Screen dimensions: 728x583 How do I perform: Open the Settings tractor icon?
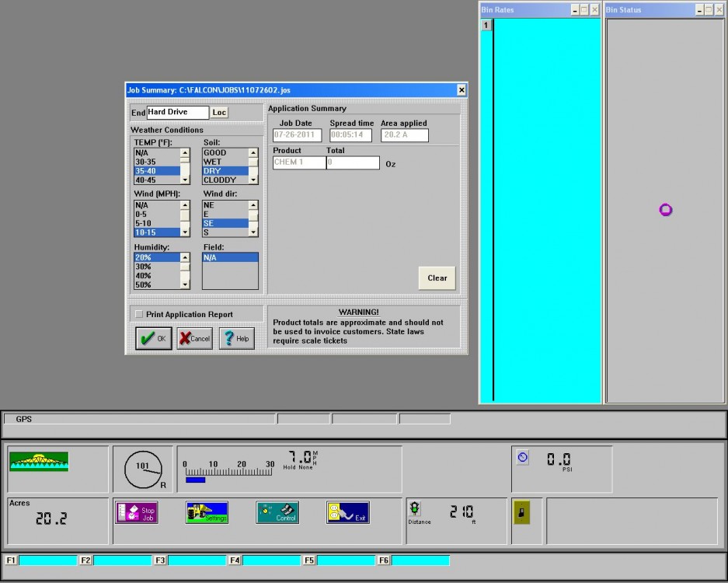[207, 512]
